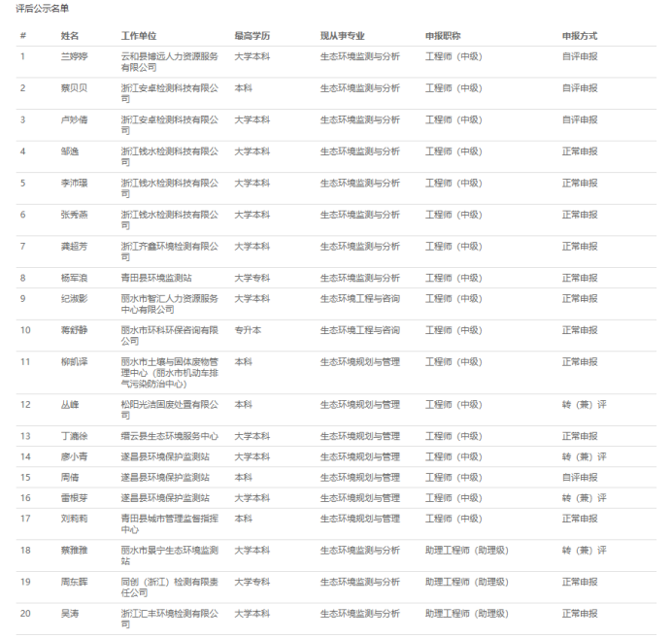Select the name 龚超芳

pos(74,247)
